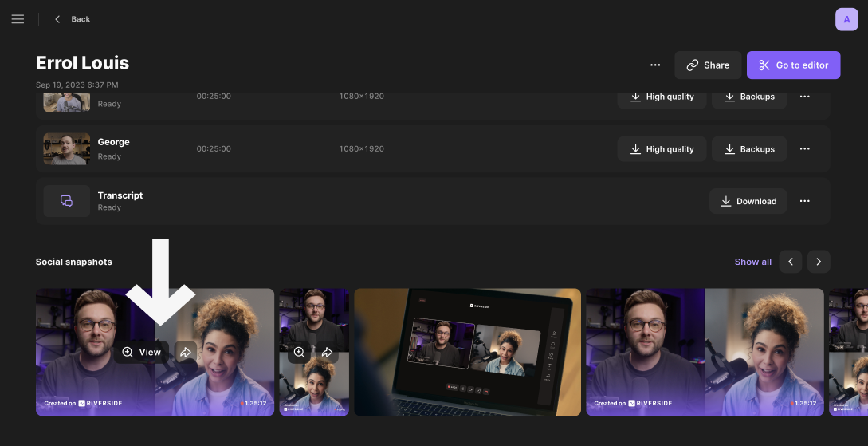Image resolution: width=868 pixels, height=446 pixels.
Task: Go to previous social snapshots
Action: [790, 262]
